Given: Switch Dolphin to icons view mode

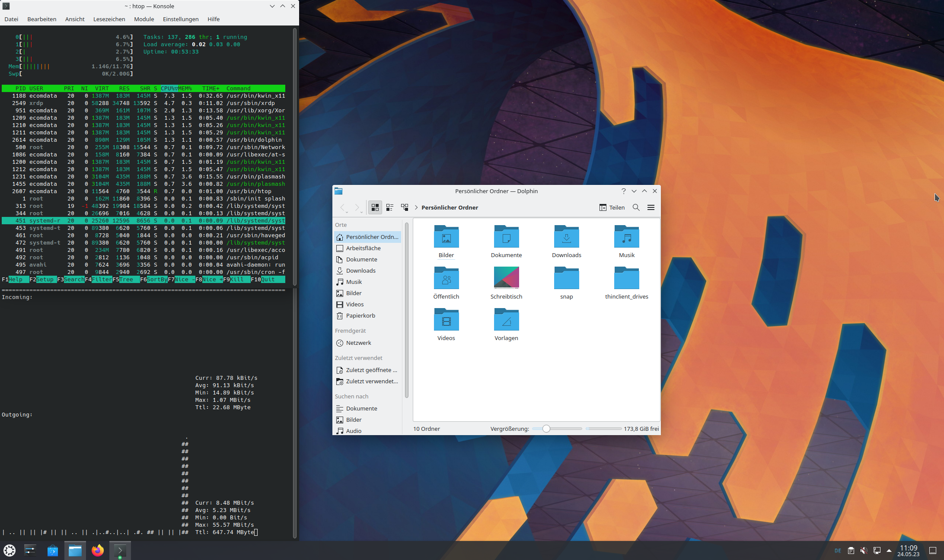Looking at the screenshot, I should [x=375, y=207].
